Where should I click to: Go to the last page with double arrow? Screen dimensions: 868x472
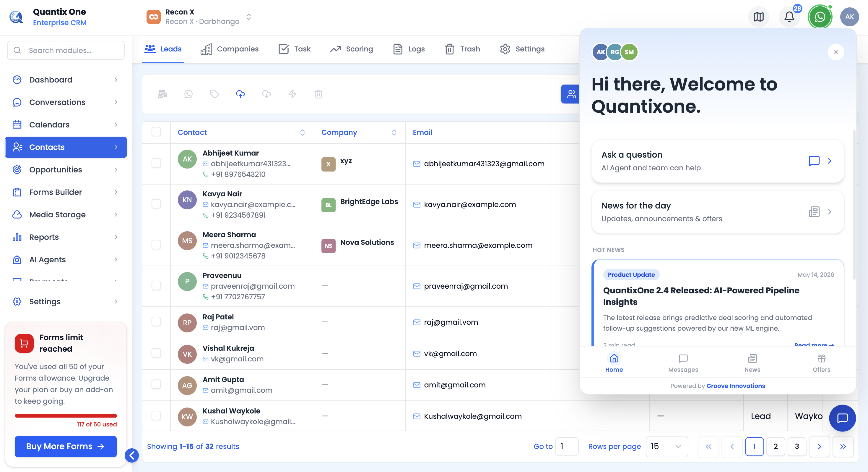coord(843,446)
